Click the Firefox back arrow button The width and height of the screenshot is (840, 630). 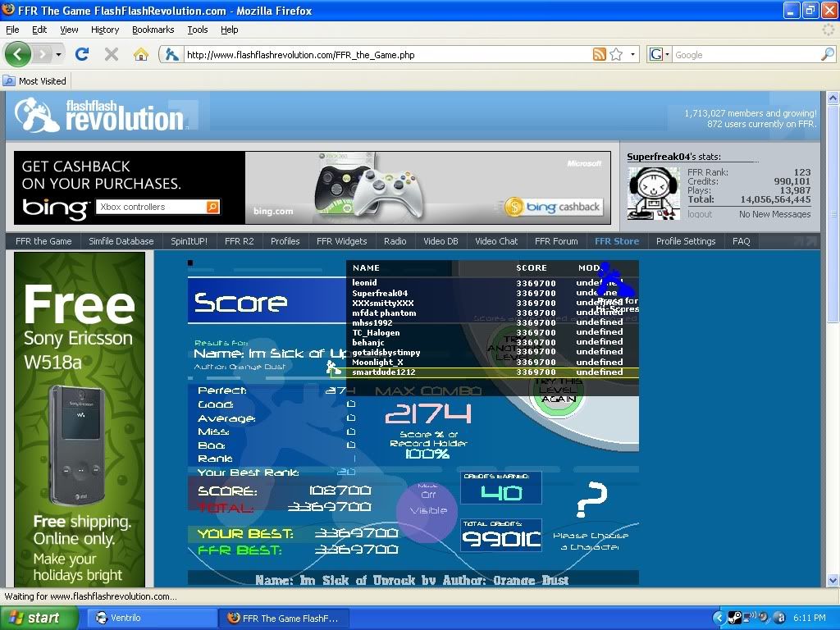[x=18, y=54]
